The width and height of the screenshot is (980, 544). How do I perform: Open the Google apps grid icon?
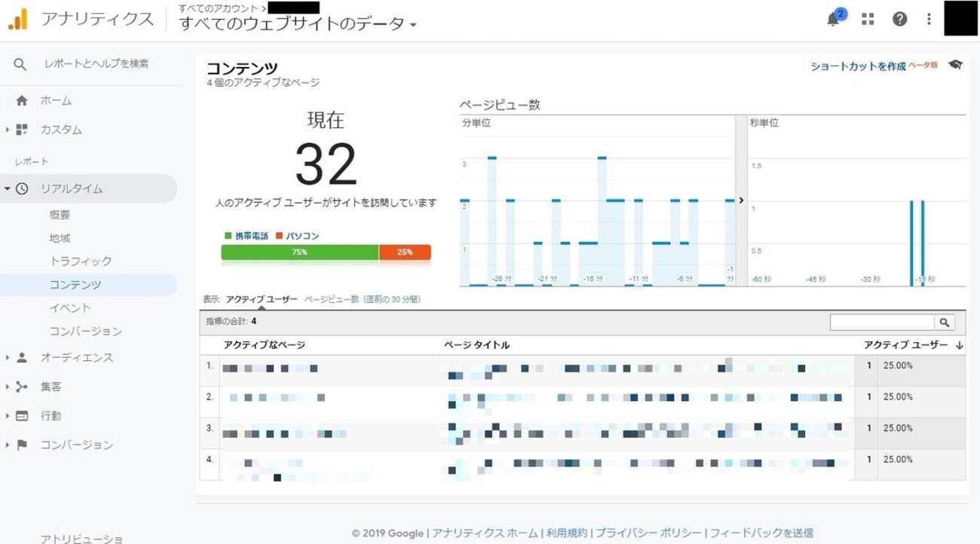tap(868, 20)
